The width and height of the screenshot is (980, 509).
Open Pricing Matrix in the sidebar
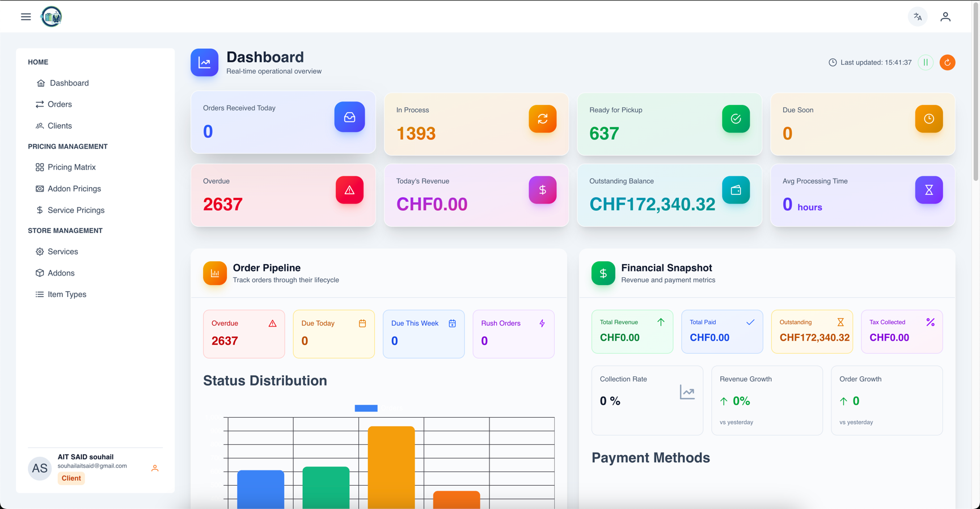coord(95,167)
